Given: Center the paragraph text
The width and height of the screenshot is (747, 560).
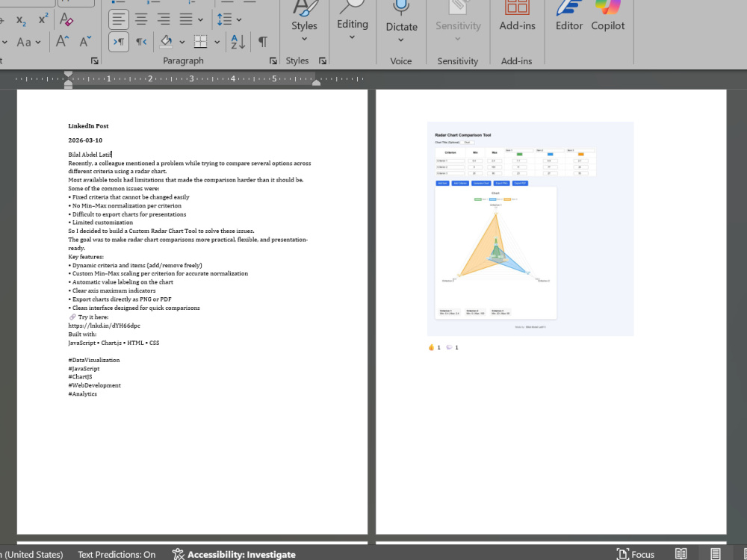Looking at the screenshot, I should point(141,19).
